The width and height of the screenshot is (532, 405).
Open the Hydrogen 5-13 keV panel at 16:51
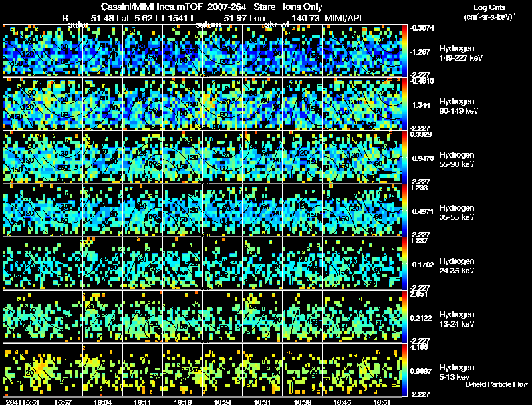pos(382,370)
